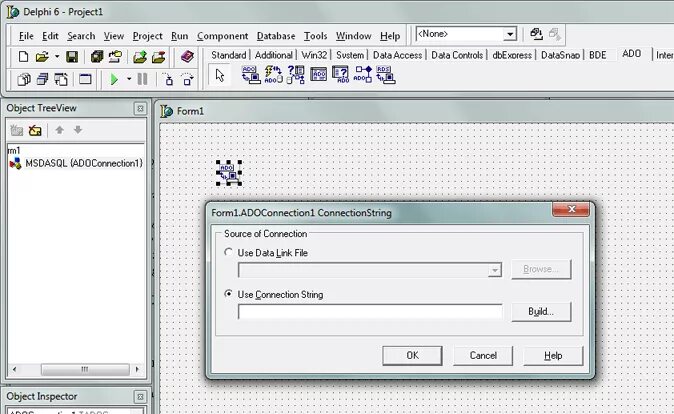This screenshot has width=674, height=414.
Task: Click the Step Over debug icon
Action: (x=187, y=80)
